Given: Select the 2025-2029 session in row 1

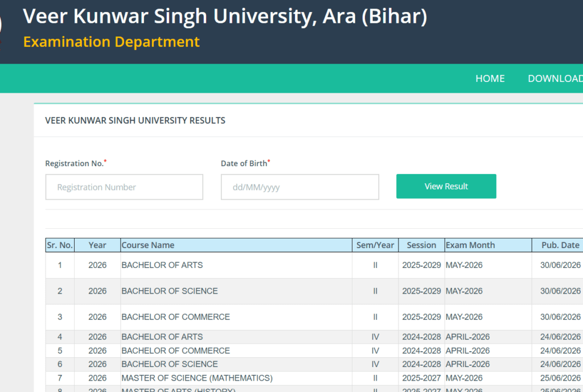Looking at the screenshot, I should click(x=421, y=265).
